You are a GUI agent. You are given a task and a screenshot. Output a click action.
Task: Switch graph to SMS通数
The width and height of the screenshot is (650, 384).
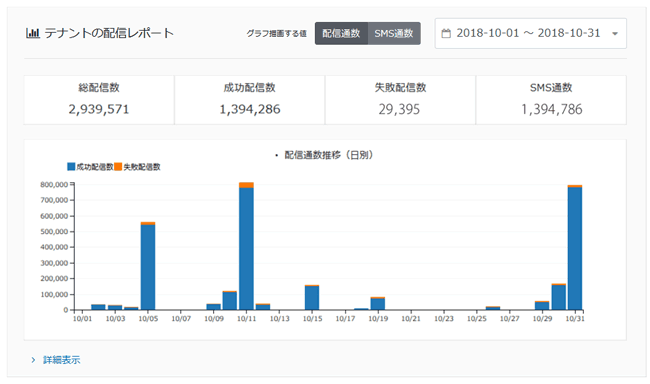tap(394, 34)
